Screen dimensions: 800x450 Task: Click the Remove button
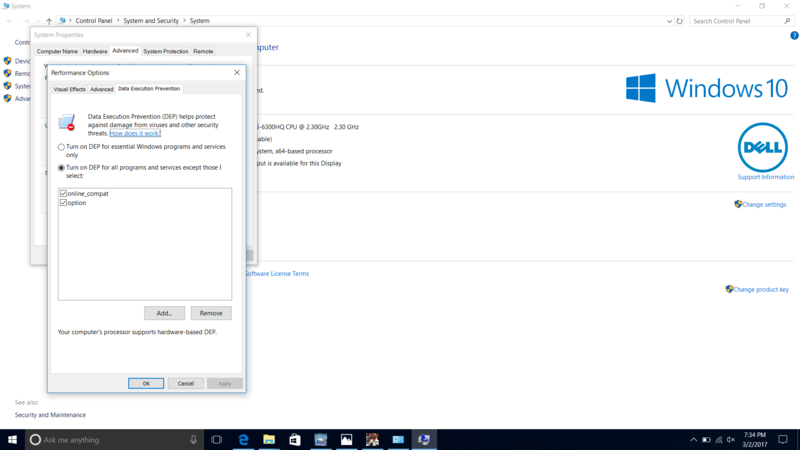[211, 313]
